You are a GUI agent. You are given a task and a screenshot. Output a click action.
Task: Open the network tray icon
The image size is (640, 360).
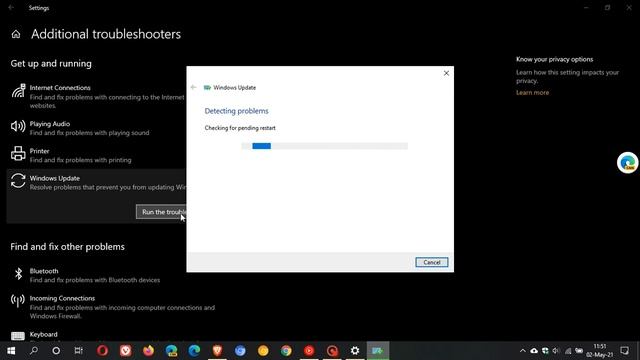pyautogui.click(x=568, y=351)
